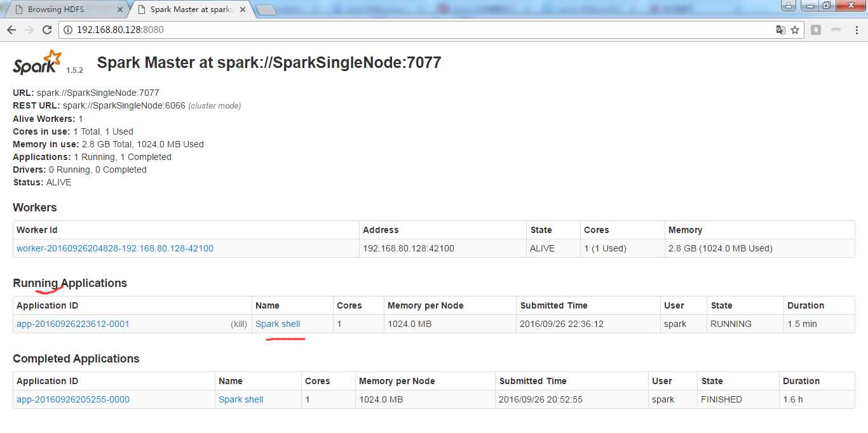Image resolution: width=868 pixels, height=433 pixels.
Task: Go back with browser back arrow
Action: pyautogui.click(x=11, y=30)
